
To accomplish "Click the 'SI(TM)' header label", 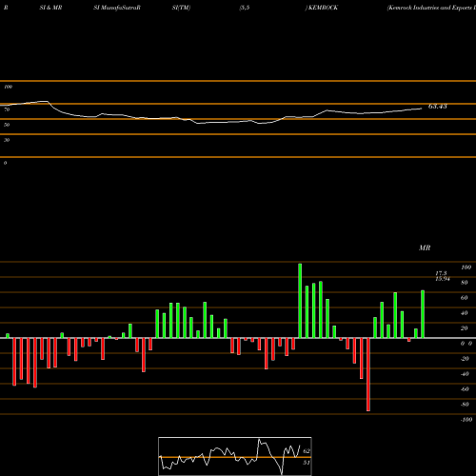I will point(181,8).
